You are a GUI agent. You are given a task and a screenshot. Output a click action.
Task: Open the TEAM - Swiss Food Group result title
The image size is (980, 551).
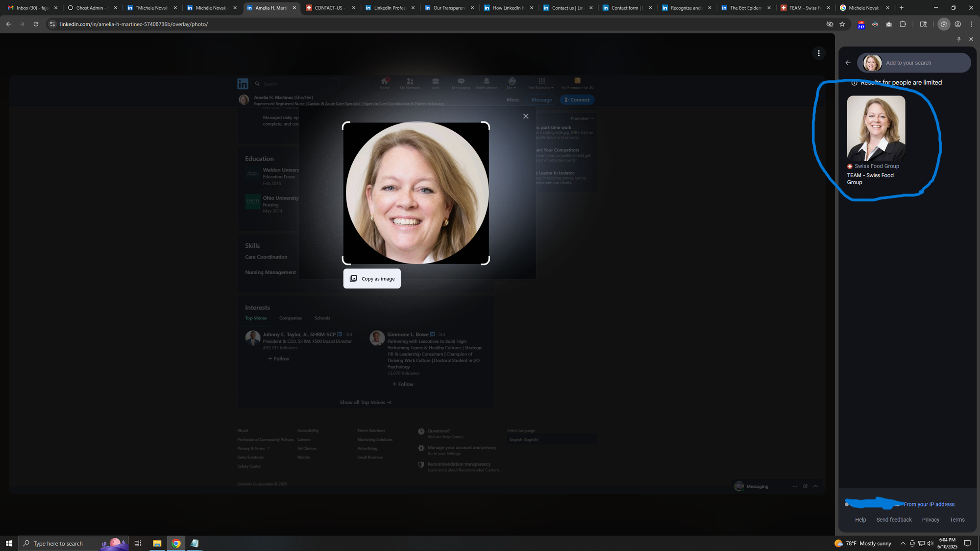pyautogui.click(x=870, y=179)
